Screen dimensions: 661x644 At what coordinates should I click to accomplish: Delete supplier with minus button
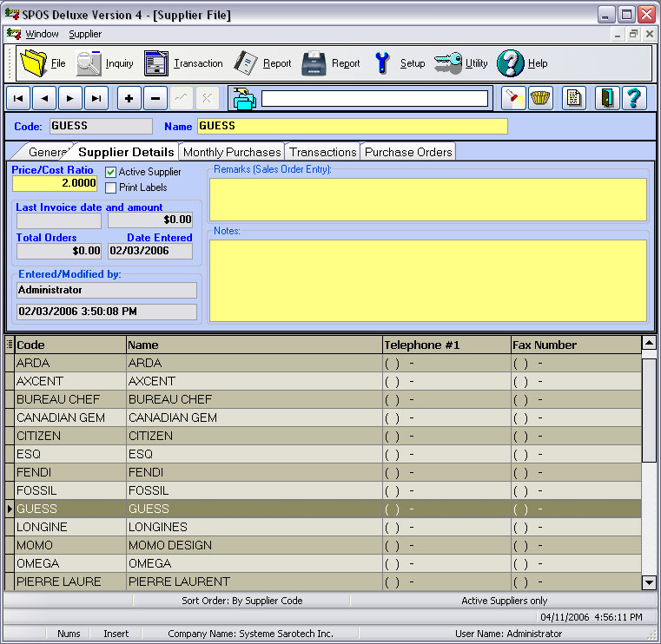click(155, 99)
